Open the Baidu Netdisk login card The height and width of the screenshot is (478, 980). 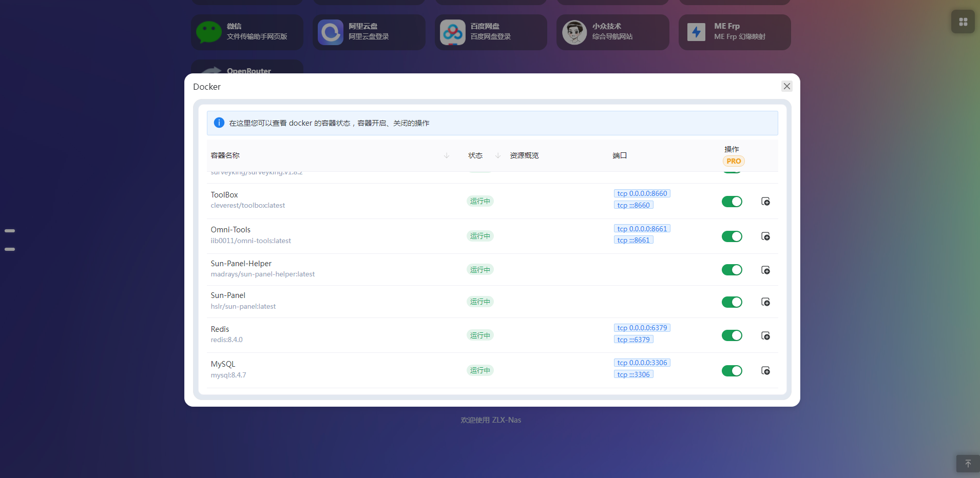pyautogui.click(x=490, y=32)
